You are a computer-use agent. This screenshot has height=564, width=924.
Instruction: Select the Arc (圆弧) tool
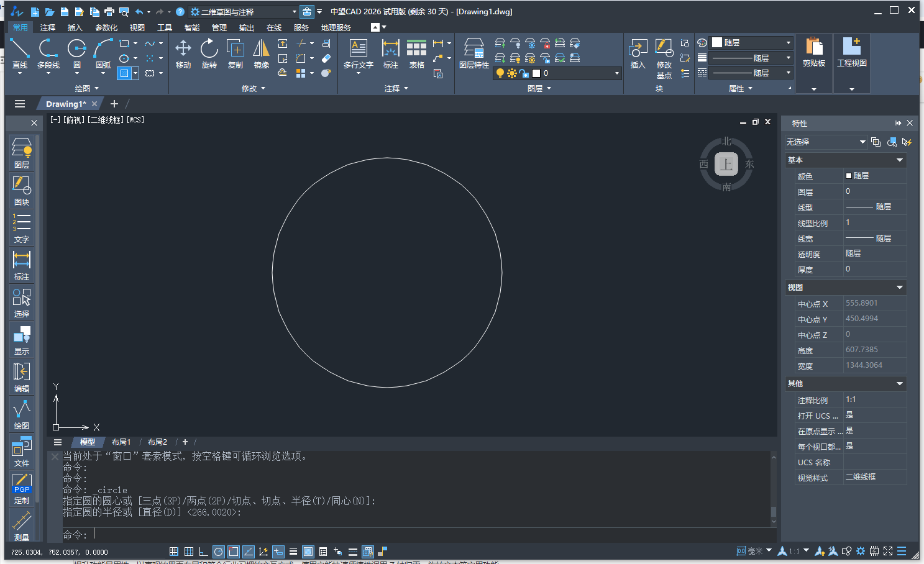pyautogui.click(x=103, y=53)
